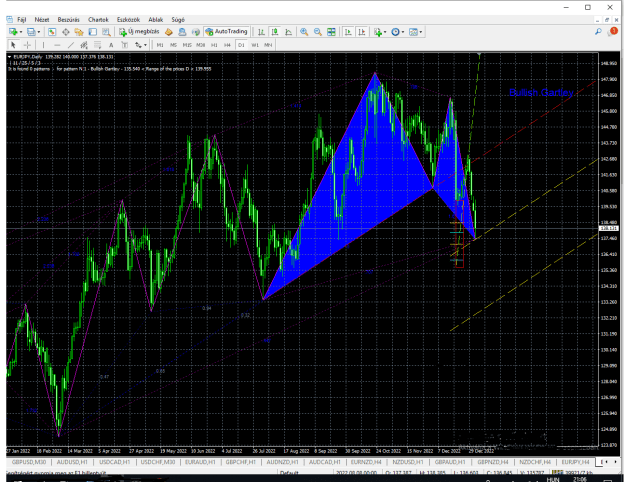Image resolution: width=625 pixels, height=482 pixels.
Task: Expand templates dropdown arrow
Action: [421, 32]
